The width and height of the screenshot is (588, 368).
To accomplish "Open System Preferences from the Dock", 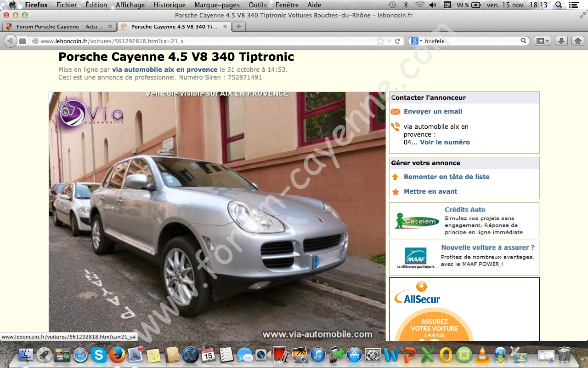I will tap(373, 355).
